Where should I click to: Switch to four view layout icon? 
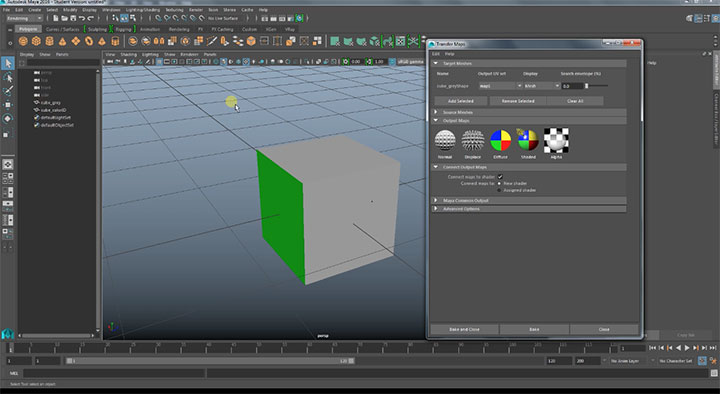tap(8, 178)
